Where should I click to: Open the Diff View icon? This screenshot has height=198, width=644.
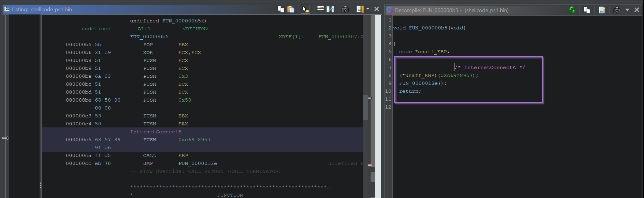click(x=330, y=9)
